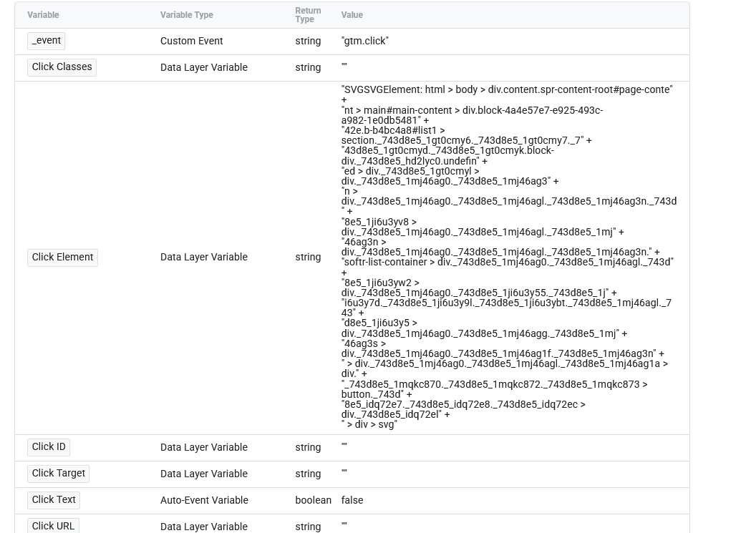Click the Click Text variable badge
This screenshot has width=756, height=533.
tap(53, 499)
